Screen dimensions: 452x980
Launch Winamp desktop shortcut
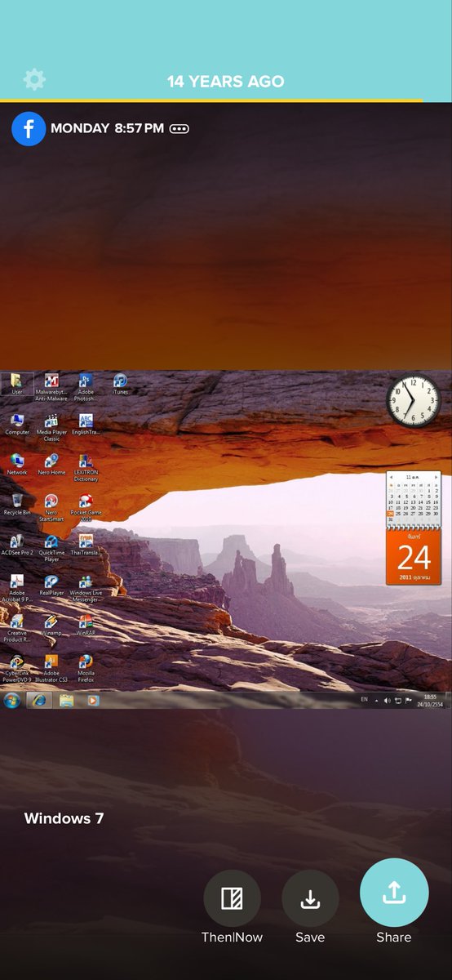[x=51, y=625]
